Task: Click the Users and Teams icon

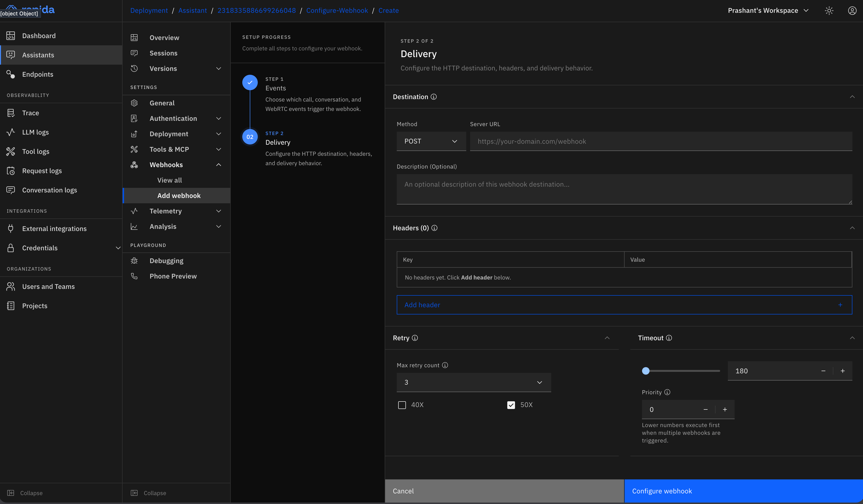Action: [x=11, y=286]
